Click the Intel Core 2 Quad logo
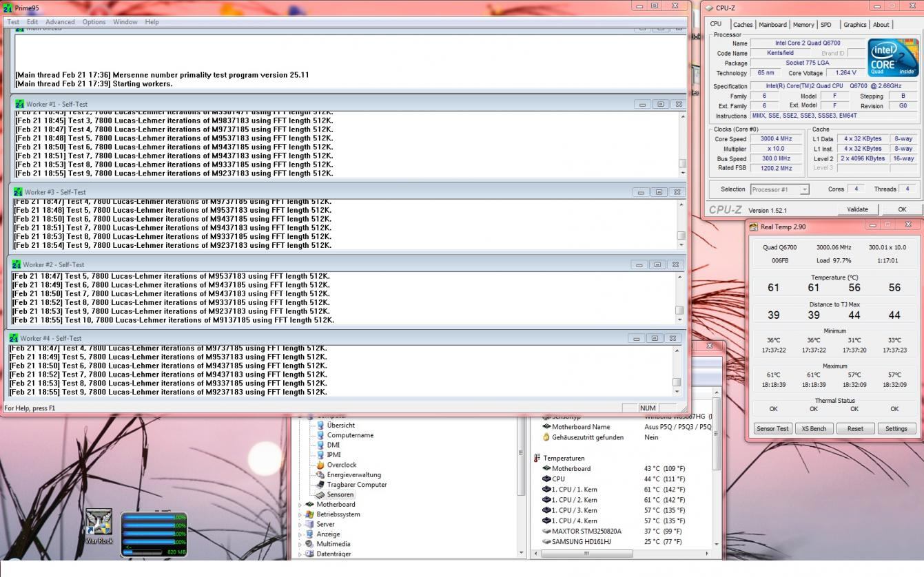Image resolution: width=924 pixels, height=577 pixels. [x=893, y=58]
